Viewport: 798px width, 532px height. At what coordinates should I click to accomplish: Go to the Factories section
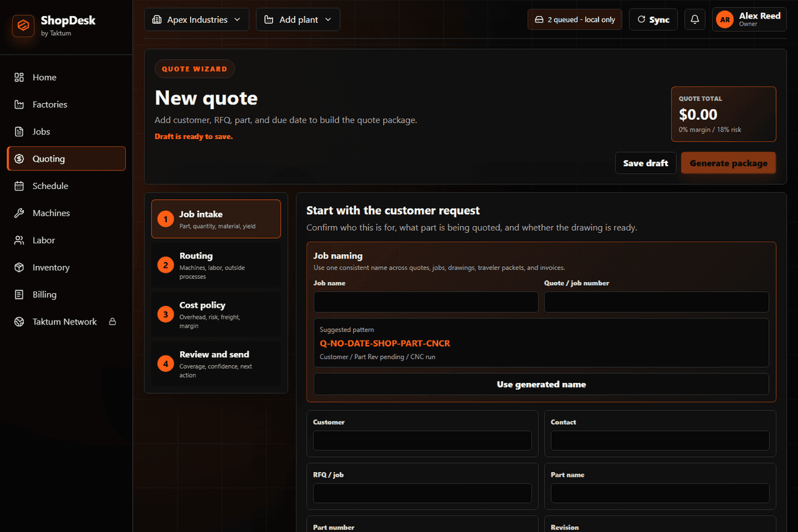point(66,104)
